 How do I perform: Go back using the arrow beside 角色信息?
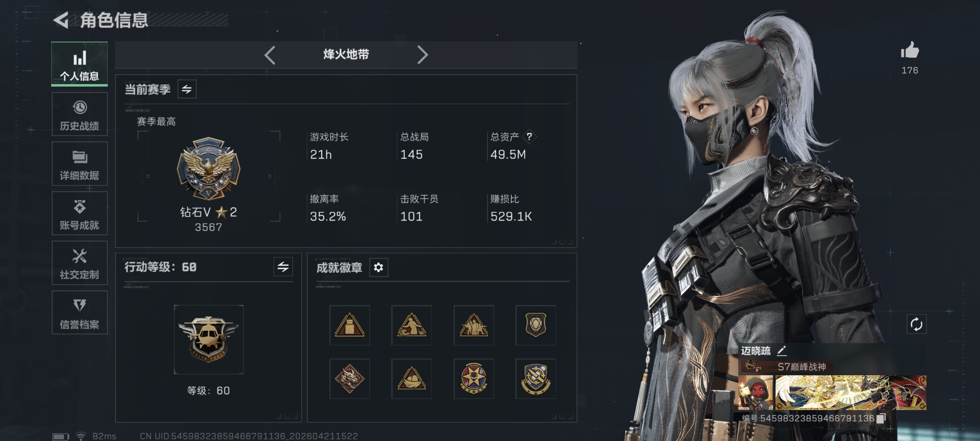click(61, 20)
